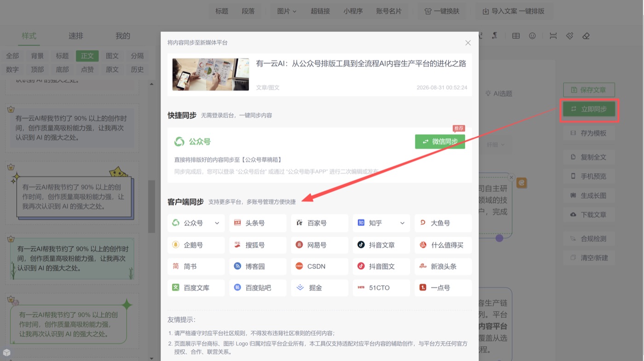Pick the 51CTO platform

coord(381,288)
